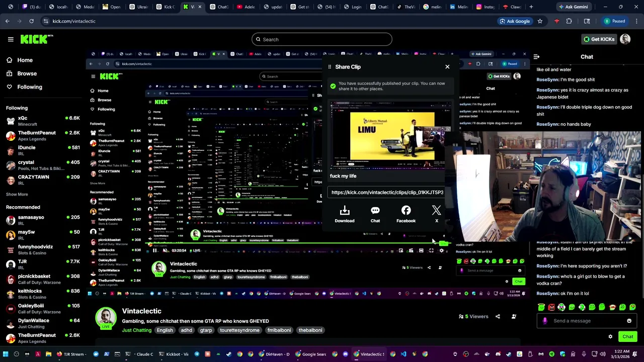Open iDuncle channel in Following list
The height and width of the screenshot is (362, 644).
click(x=43, y=150)
